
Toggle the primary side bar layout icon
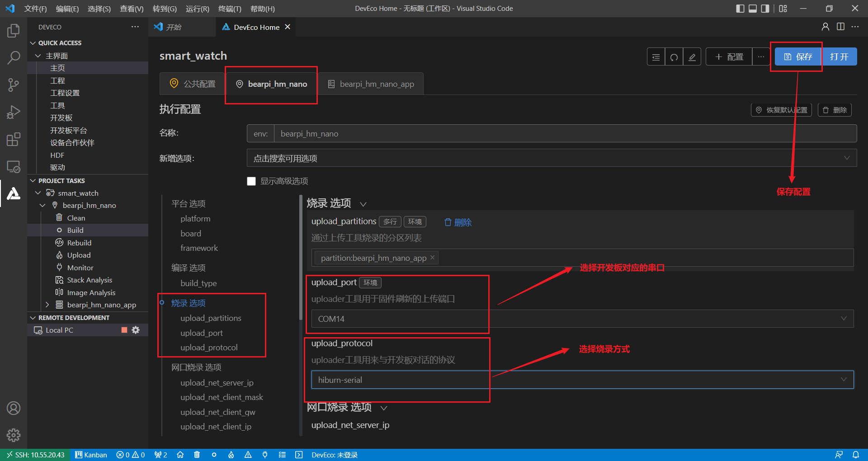point(740,9)
